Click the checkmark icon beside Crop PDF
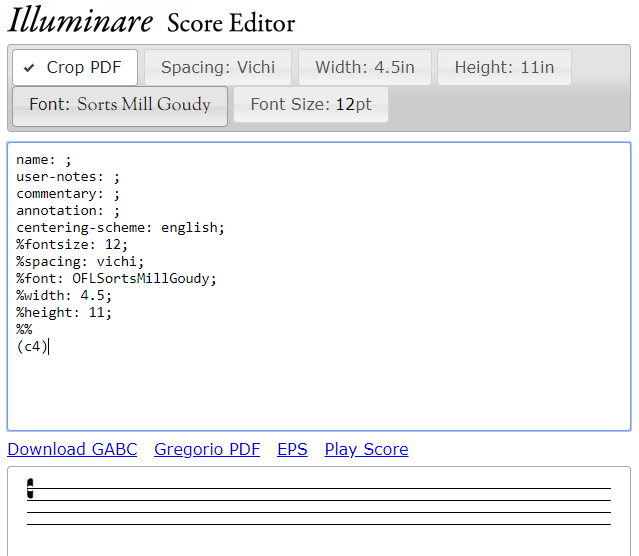This screenshot has height=556, width=639. click(30, 68)
